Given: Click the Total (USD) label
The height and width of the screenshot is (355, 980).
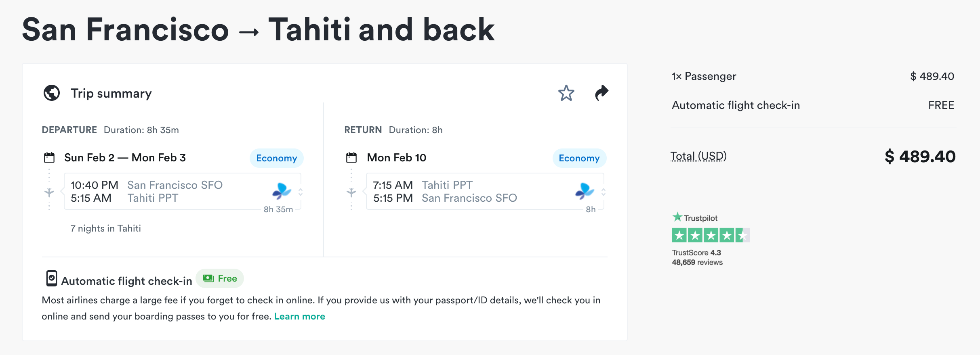Looking at the screenshot, I should coord(698,156).
